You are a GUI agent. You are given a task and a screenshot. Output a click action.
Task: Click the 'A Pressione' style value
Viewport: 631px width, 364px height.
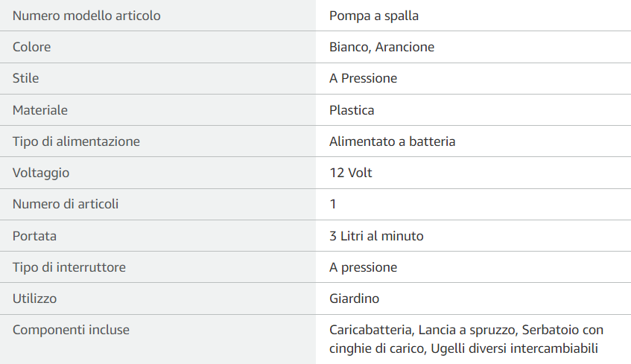click(363, 78)
